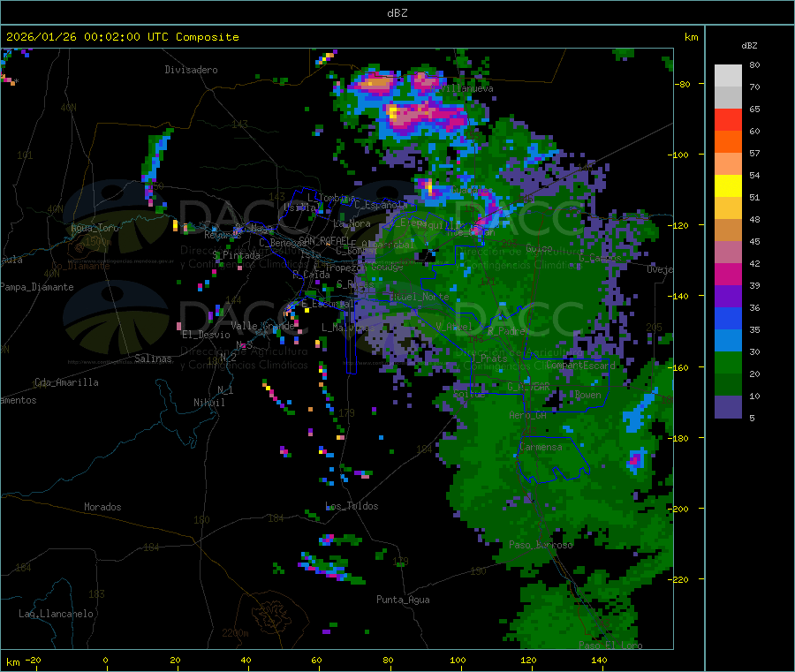Click the Lag.Llancanelo map label

click(56, 614)
